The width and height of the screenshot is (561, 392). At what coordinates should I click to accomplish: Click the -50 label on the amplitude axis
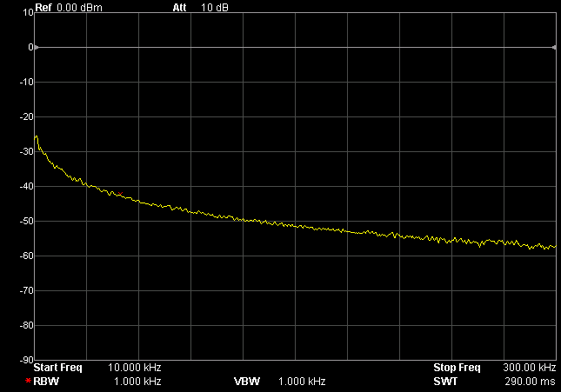[26, 221]
